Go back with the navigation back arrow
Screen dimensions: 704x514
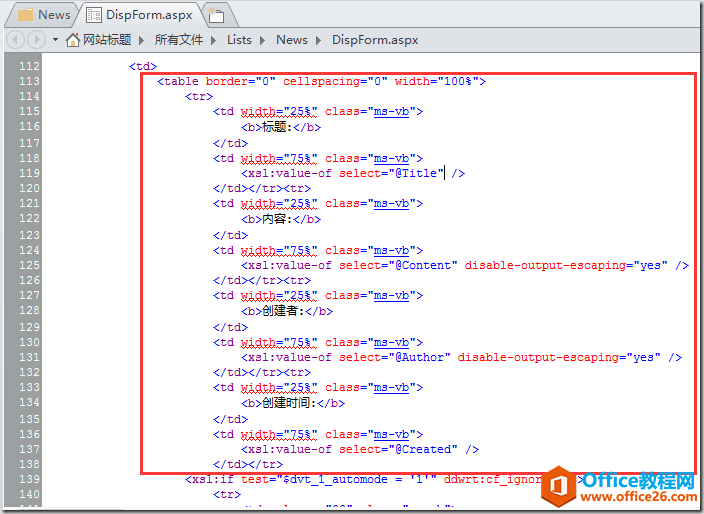[15, 40]
